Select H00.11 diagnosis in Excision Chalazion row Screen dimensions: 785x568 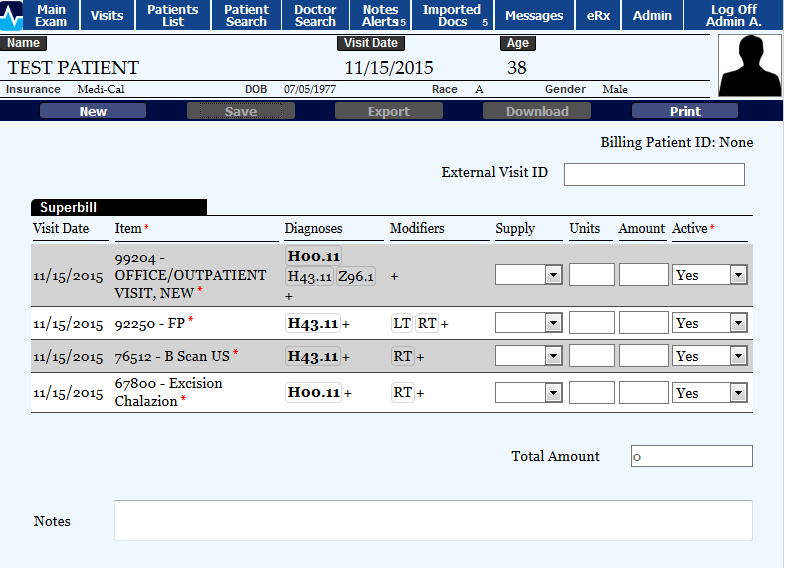click(x=314, y=392)
